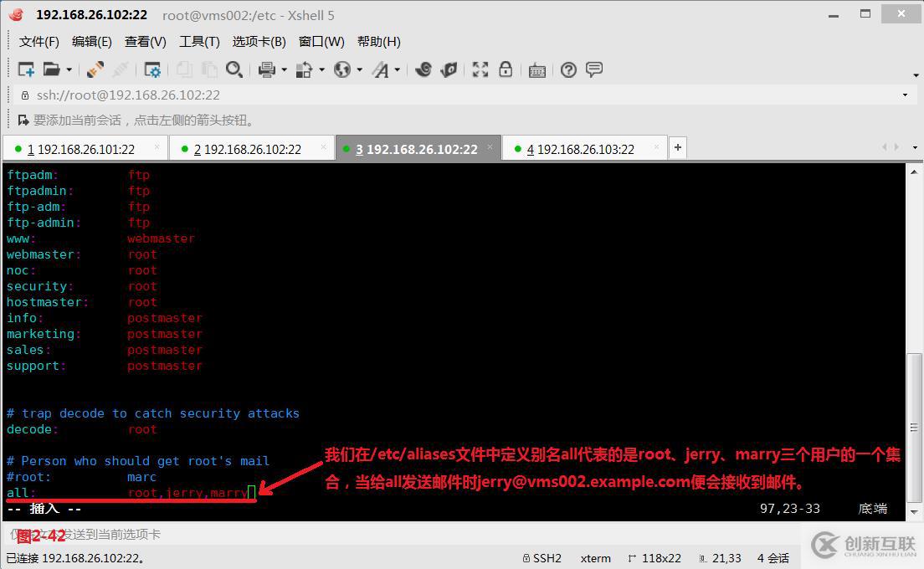Open the 文件(F) menu
Viewport: 924px width, 569px height.
pos(38,41)
